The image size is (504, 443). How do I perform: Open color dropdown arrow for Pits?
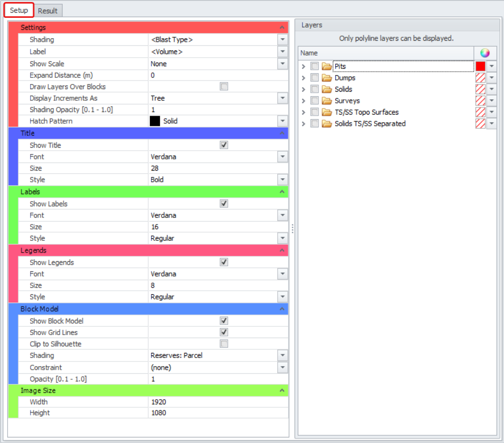tap(491, 66)
